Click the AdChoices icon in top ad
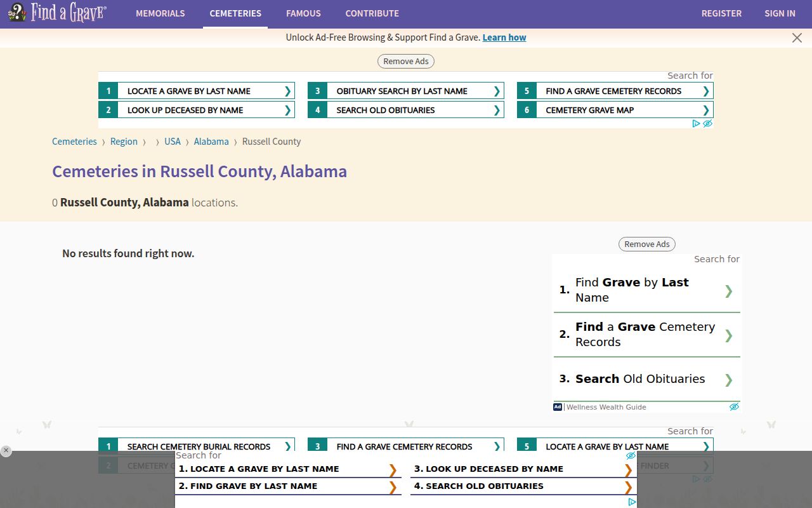This screenshot has height=508, width=812. 696,124
